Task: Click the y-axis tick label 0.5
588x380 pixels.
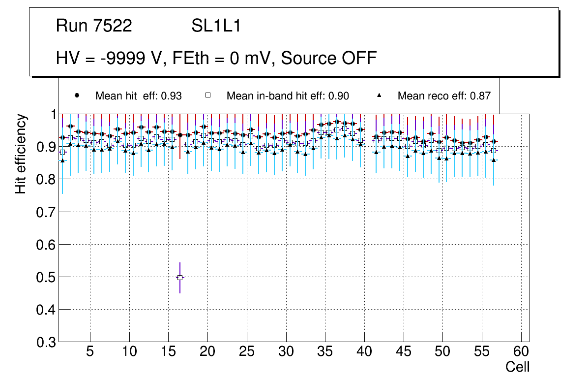Action: click(45, 277)
